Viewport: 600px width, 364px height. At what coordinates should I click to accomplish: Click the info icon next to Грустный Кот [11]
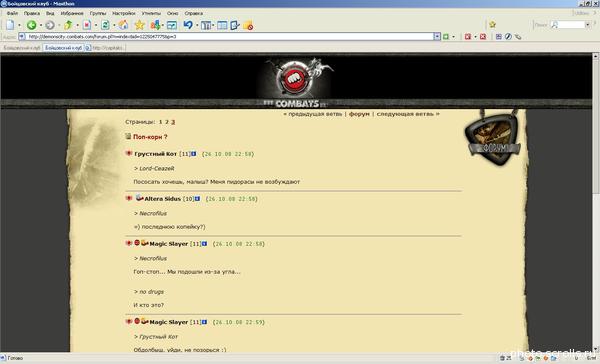194,154
